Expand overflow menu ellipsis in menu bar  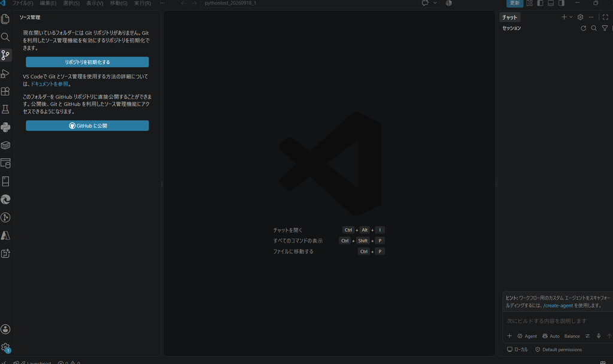click(x=162, y=3)
